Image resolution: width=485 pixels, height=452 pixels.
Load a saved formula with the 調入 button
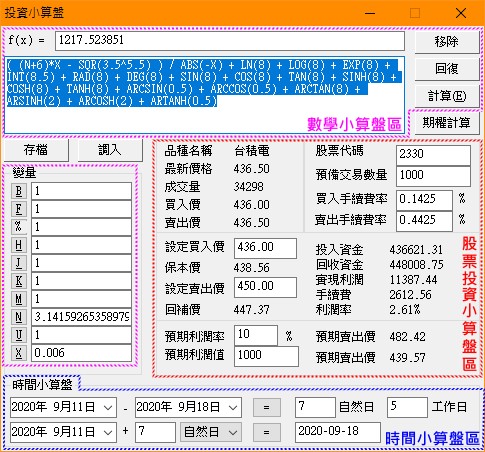(110, 150)
